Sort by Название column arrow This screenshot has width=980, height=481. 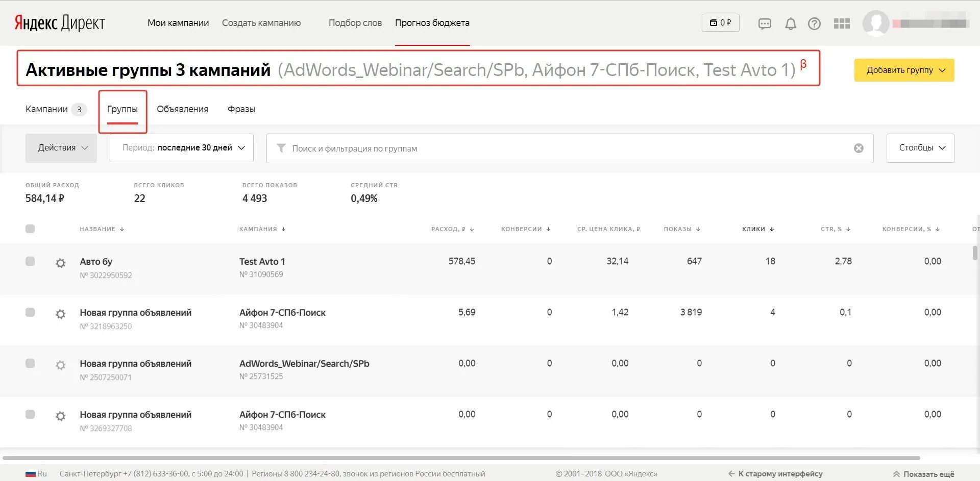coord(122,230)
